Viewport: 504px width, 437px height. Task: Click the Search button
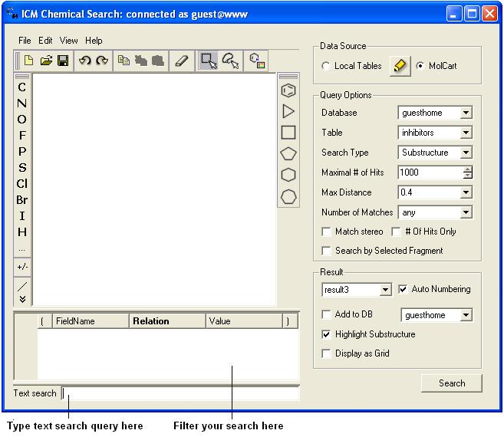[x=452, y=383]
